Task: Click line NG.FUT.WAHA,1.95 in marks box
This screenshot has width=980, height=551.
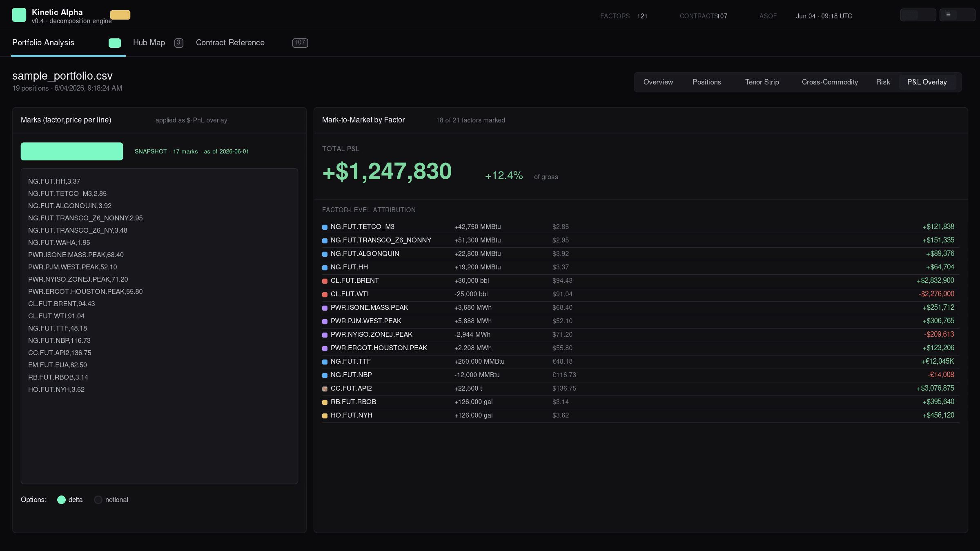Action: click(x=59, y=242)
